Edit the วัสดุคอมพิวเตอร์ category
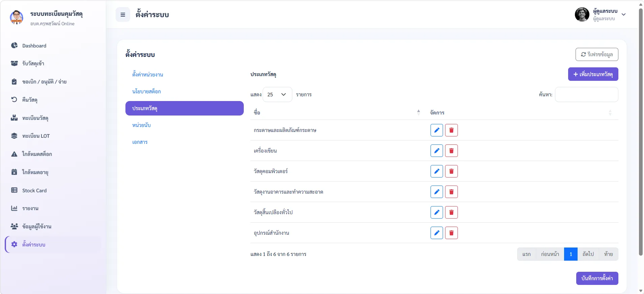 pos(437,171)
